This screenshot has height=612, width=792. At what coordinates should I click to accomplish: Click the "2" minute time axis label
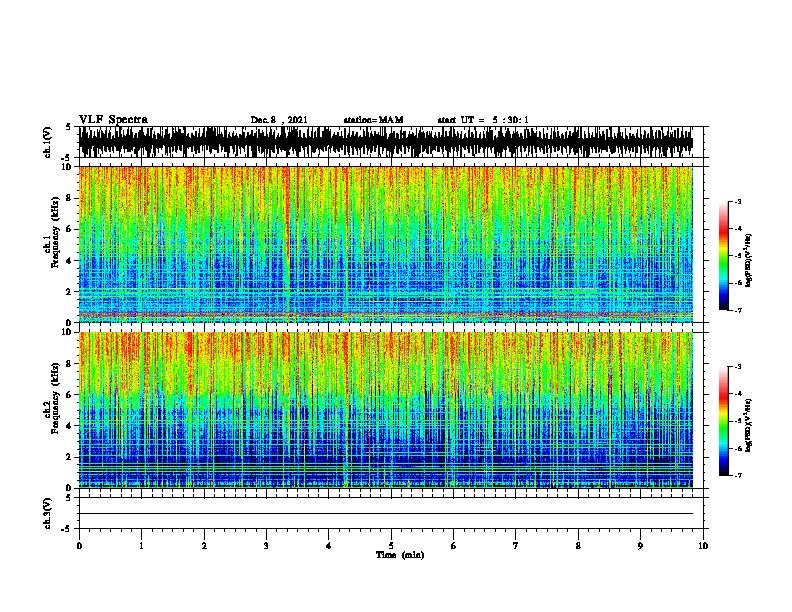point(204,546)
